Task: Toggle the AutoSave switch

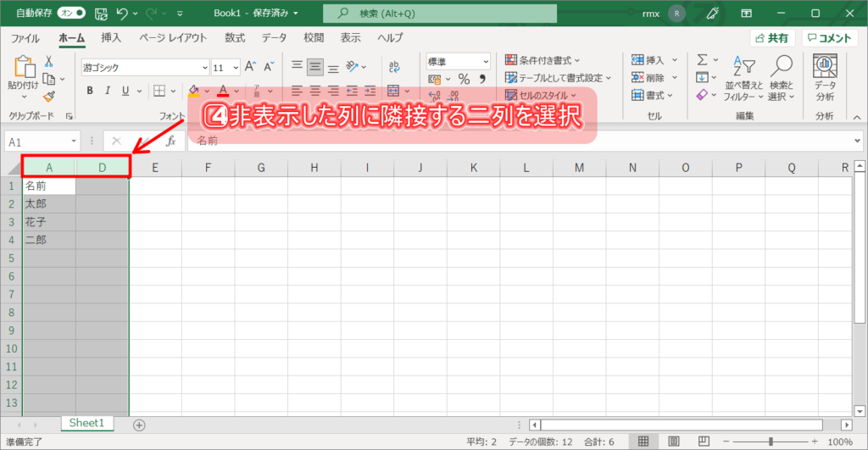Action: point(71,14)
